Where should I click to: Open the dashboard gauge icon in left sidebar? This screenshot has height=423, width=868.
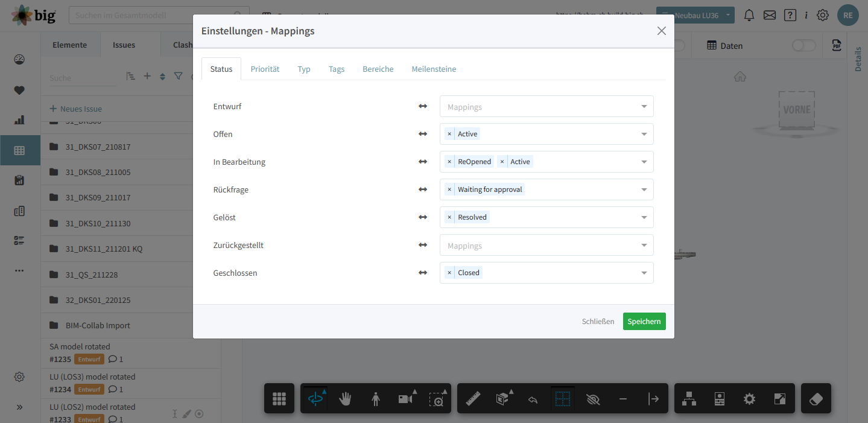click(19, 59)
